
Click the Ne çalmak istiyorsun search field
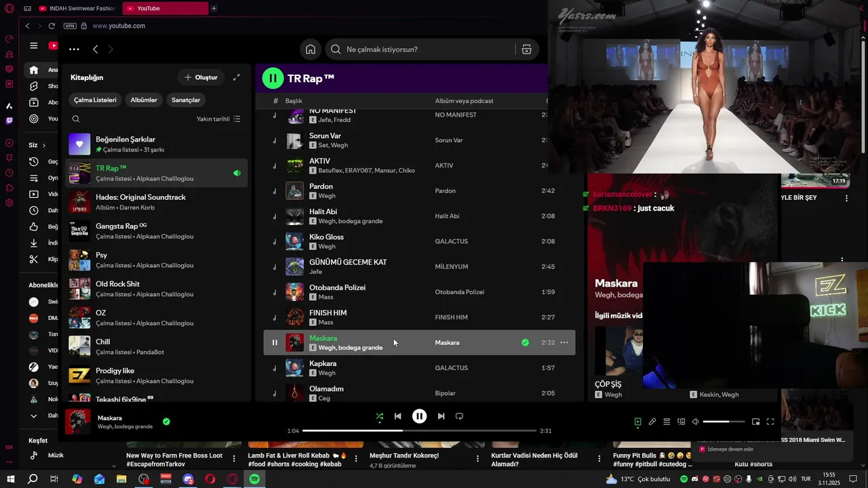pos(420,49)
